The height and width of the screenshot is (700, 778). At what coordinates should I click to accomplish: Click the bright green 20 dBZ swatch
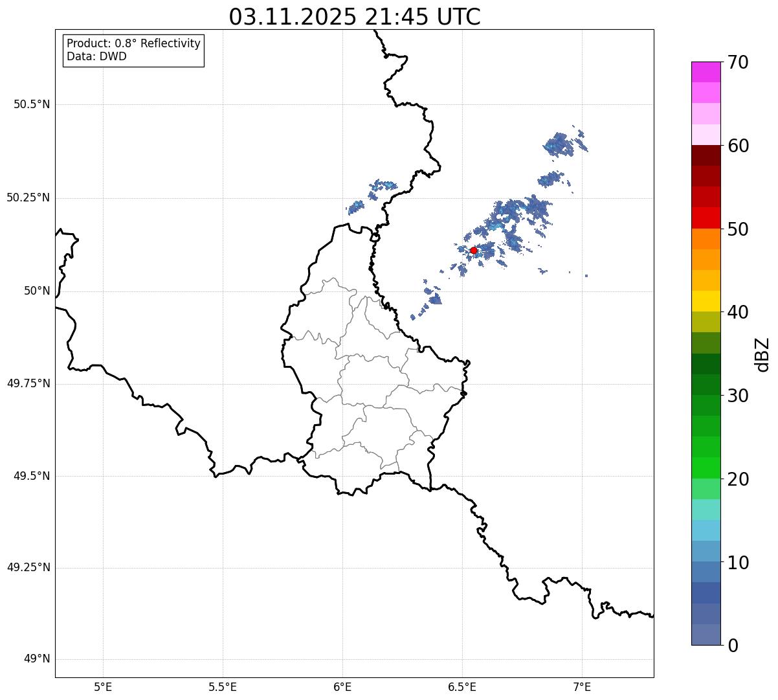pos(706,468)
